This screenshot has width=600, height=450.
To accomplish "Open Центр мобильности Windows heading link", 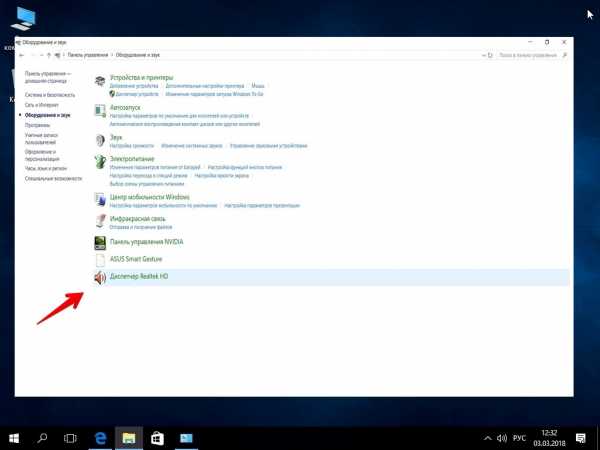I will click(150, 197).
